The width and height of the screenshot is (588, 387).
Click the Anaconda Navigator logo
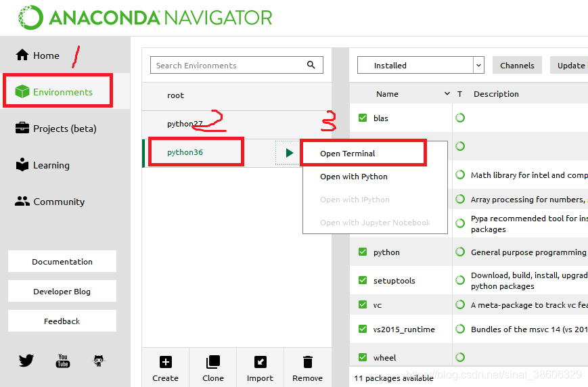[x=145, y=18]
